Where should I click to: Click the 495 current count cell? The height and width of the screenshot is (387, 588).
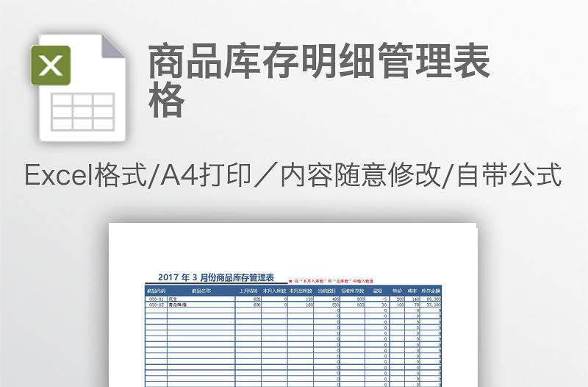coord(326,299)
